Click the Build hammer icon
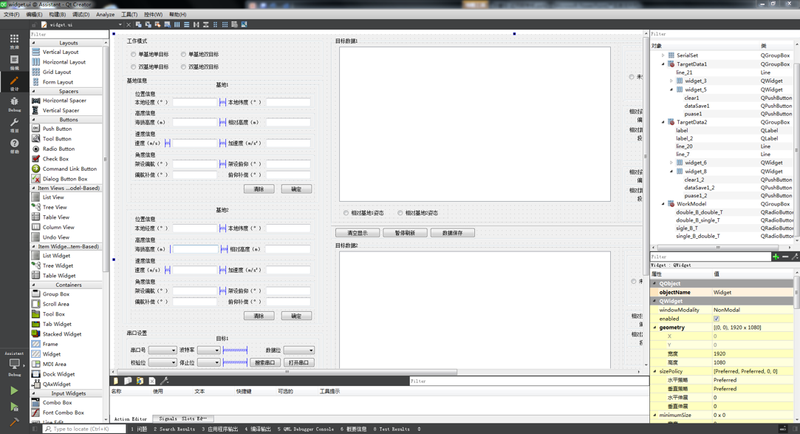800x434 pixels. coord(14,422)
